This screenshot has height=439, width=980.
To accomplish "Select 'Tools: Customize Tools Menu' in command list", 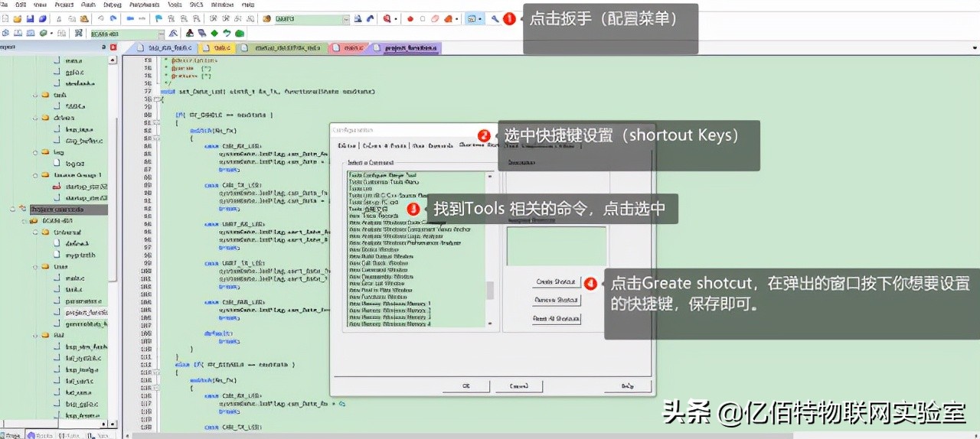I will pos(385,182).
